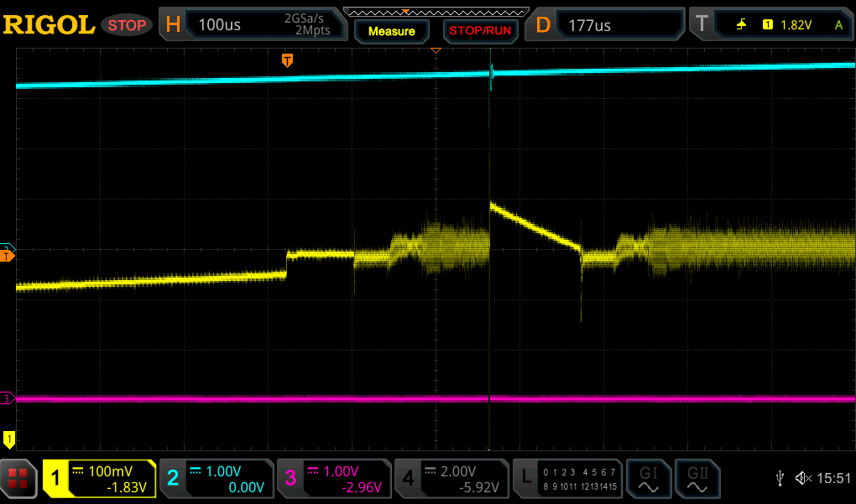Viewport: 856px width, 504px height.
Task: Click the RIGOL logo
Action: (49, 25)
